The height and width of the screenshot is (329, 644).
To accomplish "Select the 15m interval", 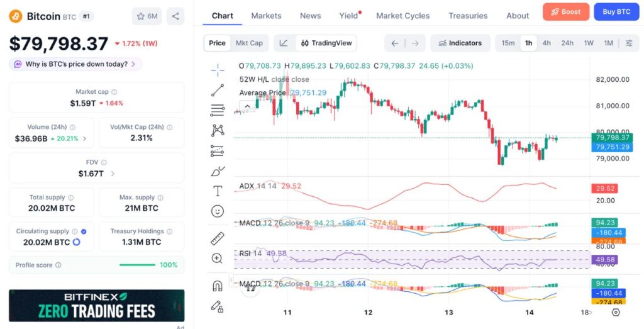I will click(508, 43).
